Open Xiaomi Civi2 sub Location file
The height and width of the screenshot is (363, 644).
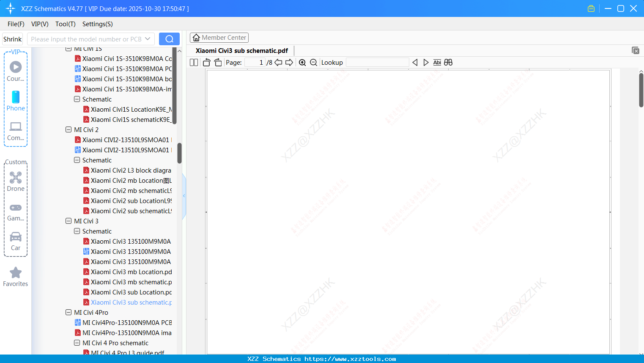coord(127,201)
